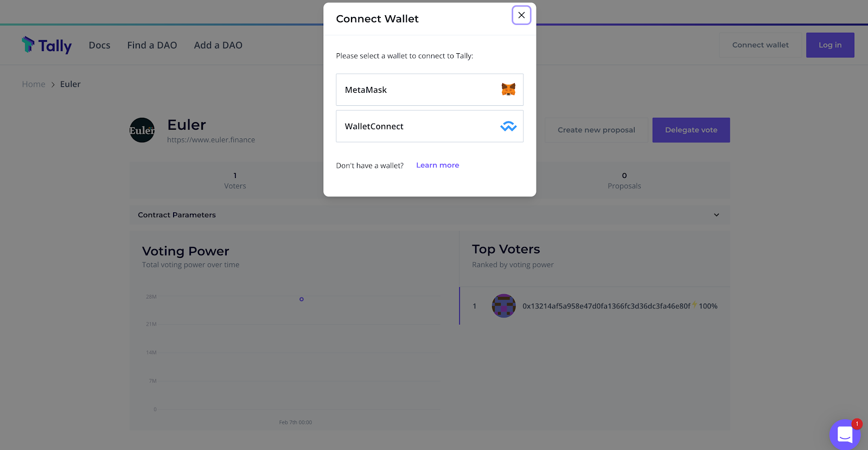Image resolution: width=868 pixels, height=450 pixels.
Task: Select the WalletConnect wallet option
Action: [x=430, y=126]
